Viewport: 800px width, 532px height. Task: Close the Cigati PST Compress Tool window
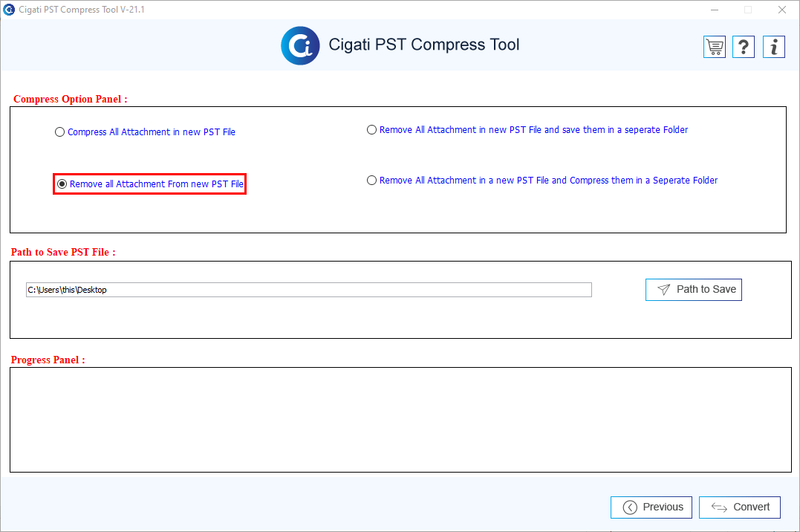coord(781,10)
